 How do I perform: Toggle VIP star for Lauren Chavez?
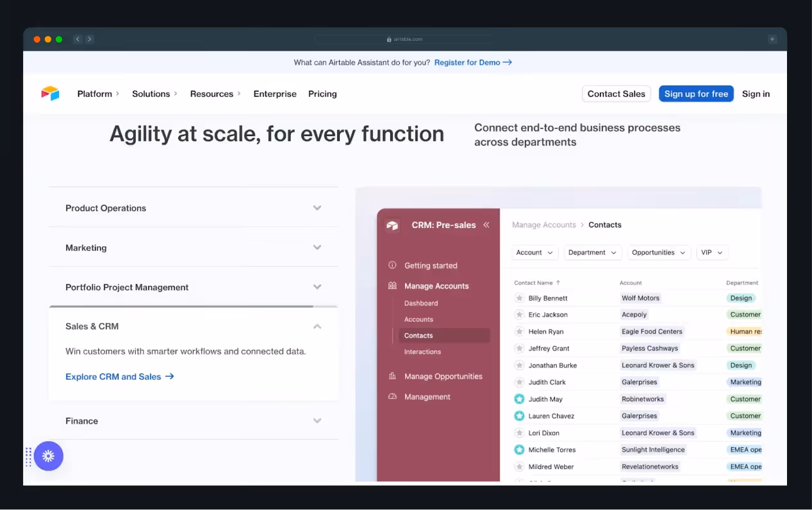point(519,416)
